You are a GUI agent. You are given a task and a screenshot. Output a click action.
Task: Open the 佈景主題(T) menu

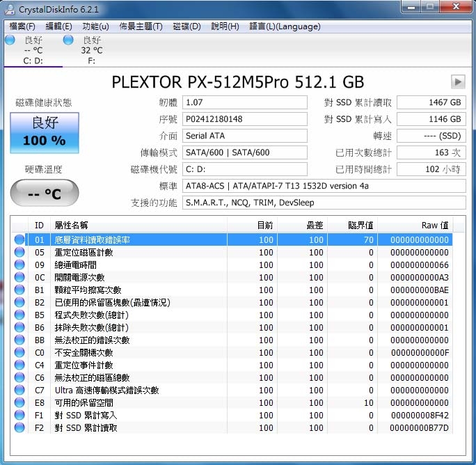141,26
